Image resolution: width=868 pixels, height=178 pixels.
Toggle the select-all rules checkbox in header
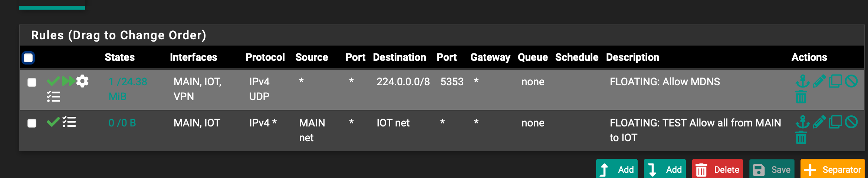(x=28, y=58)
